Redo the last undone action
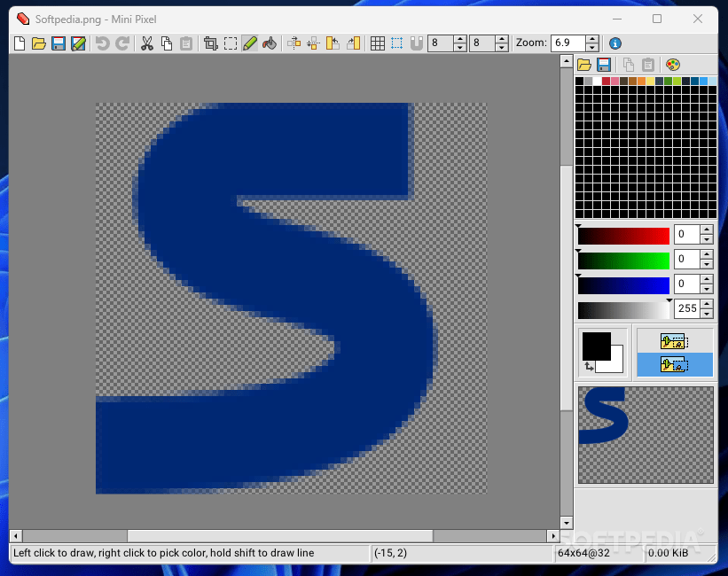This screenshot has width=728, height=576. [122, 43]
